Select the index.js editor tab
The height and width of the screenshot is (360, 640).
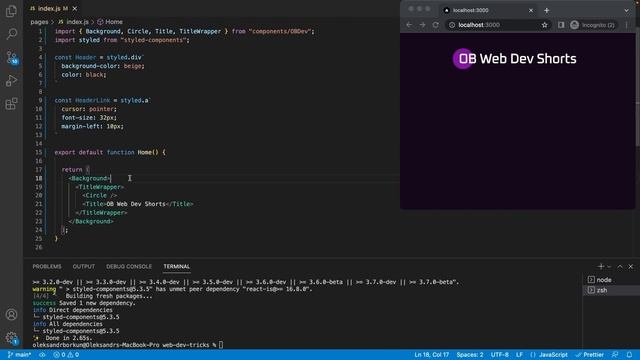[x=53, y=9]
